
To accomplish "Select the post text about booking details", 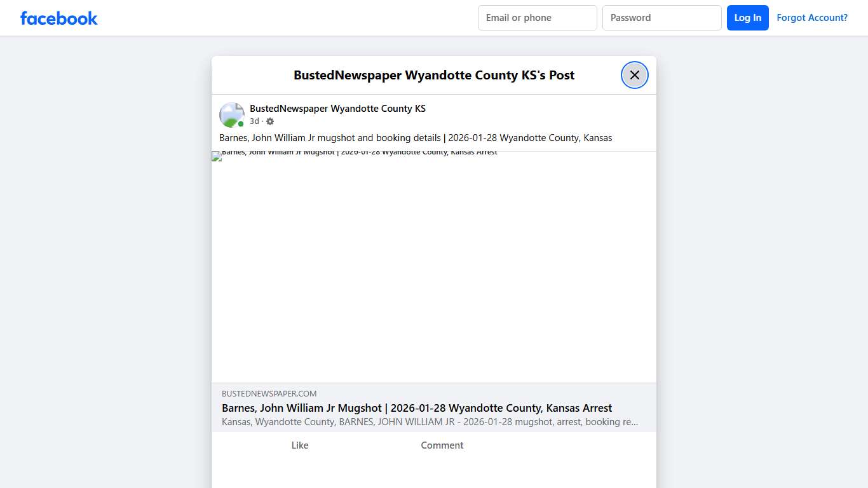I will [x=416, y=137].
